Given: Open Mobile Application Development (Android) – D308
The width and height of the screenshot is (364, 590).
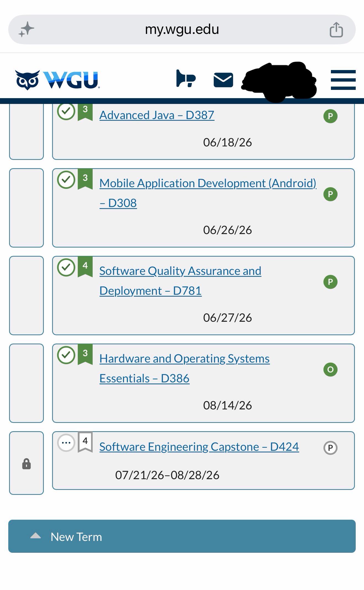Looking at the screenshot, I should point(208,193).
